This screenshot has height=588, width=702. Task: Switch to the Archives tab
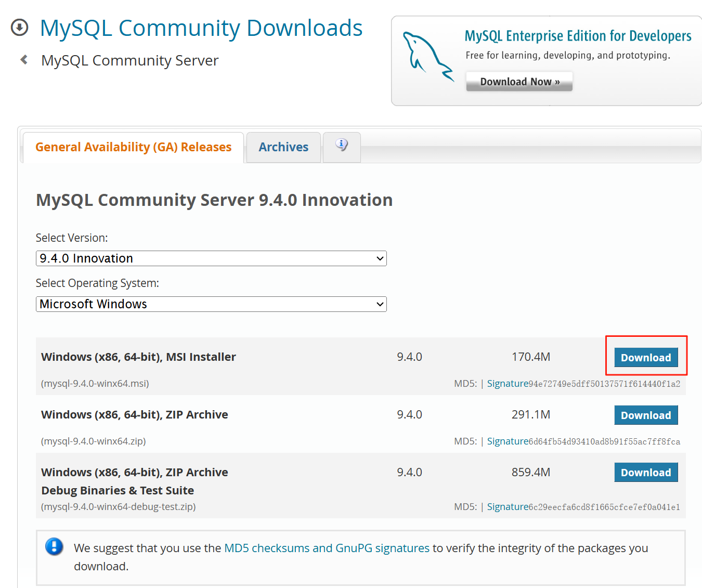[283, 147]
